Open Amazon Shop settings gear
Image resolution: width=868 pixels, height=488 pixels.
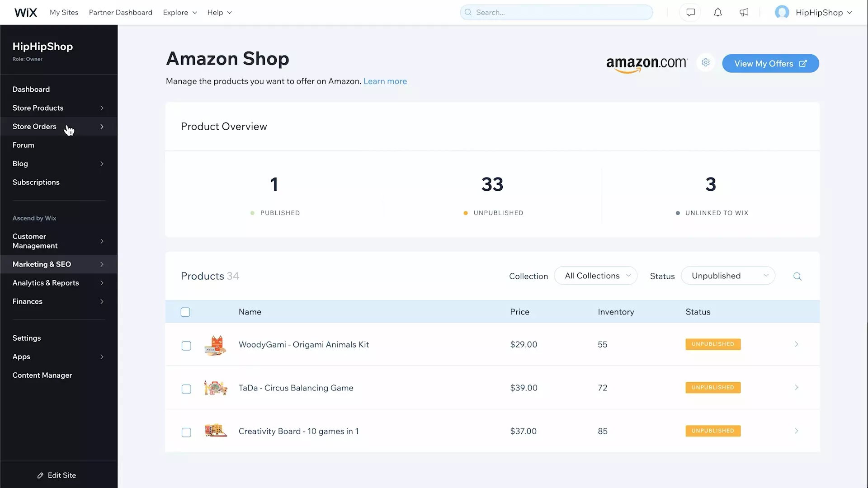(706, 63)
